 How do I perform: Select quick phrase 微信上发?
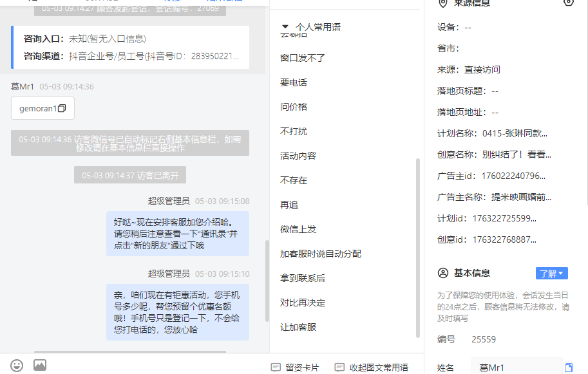[298, 229]
